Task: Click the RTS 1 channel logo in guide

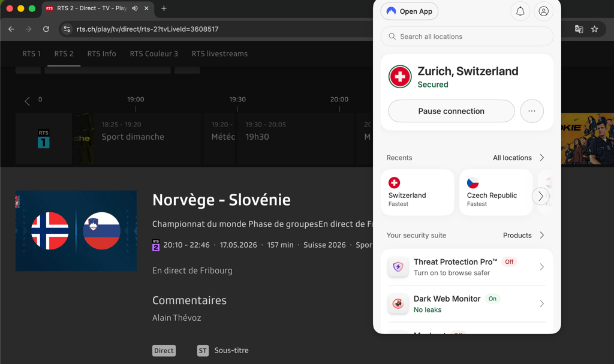Action: pyautogui.click(x=43, y=139)
